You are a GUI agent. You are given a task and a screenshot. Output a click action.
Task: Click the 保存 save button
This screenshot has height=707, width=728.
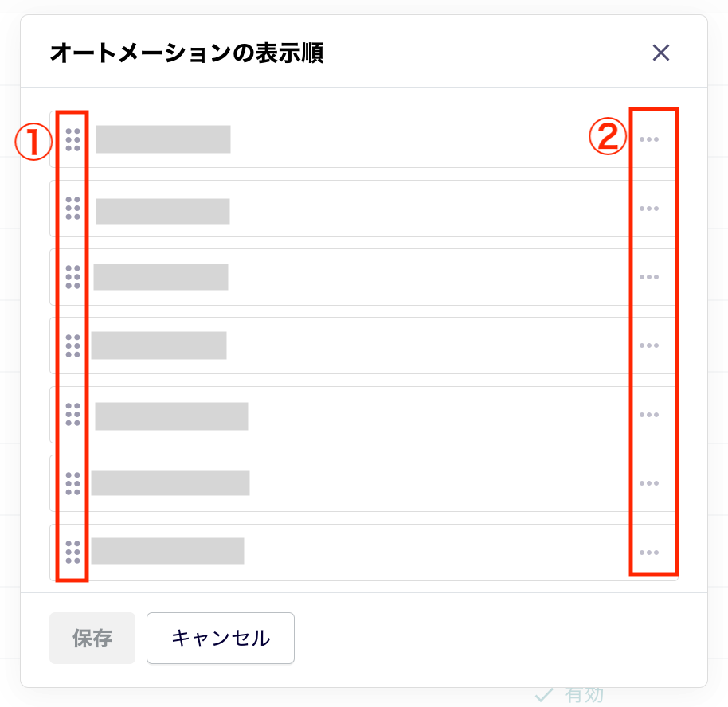coord(92,638)
